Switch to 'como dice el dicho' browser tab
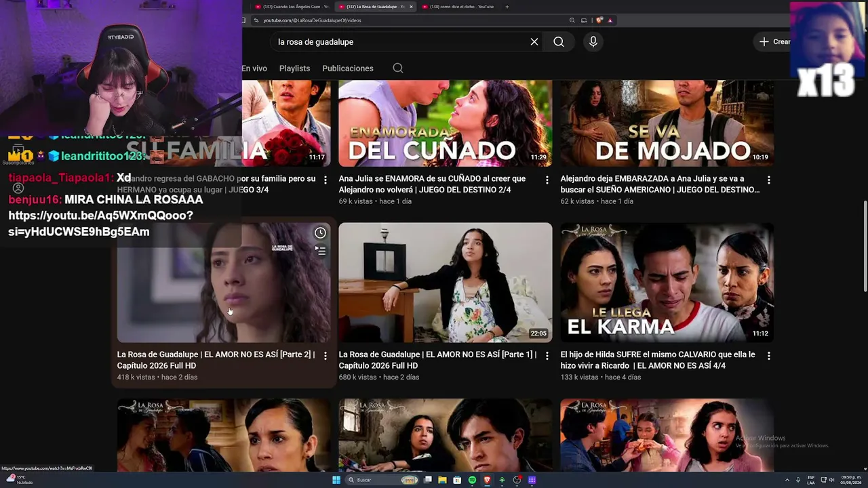 [x=458, y=7]
